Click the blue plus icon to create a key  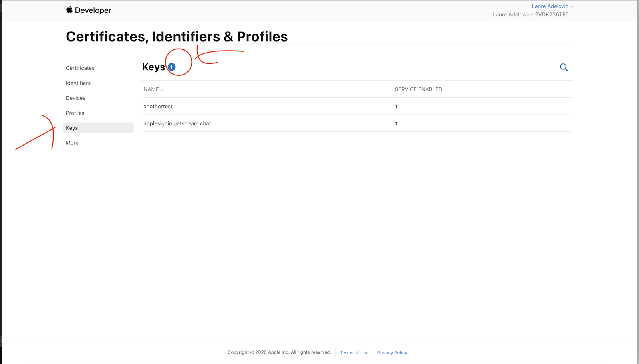tap(172, 67)
